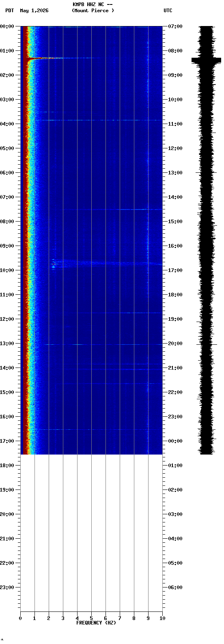224x644 pixels.
Task: Click the faint horizontal signal near 09:45 PDT
Action: [x=106, y=263]
